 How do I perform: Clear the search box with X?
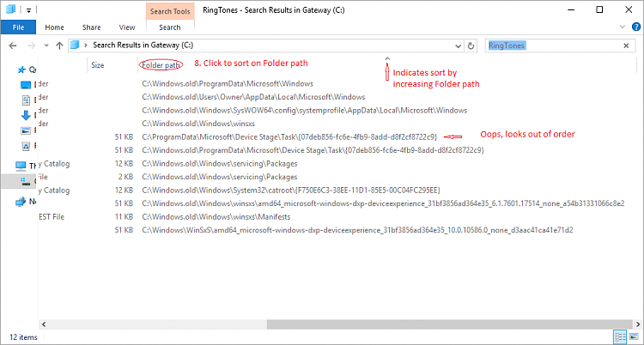626,45
